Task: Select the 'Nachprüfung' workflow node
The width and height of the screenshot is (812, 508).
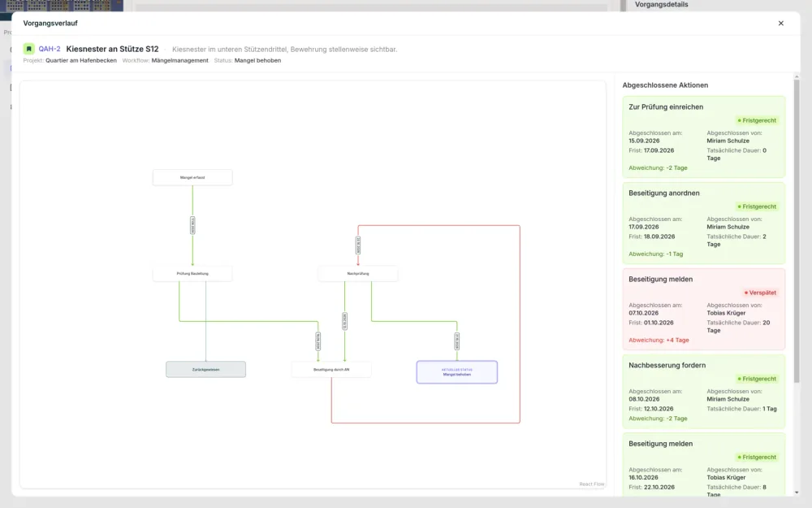Action: click(x=358, y=274)
